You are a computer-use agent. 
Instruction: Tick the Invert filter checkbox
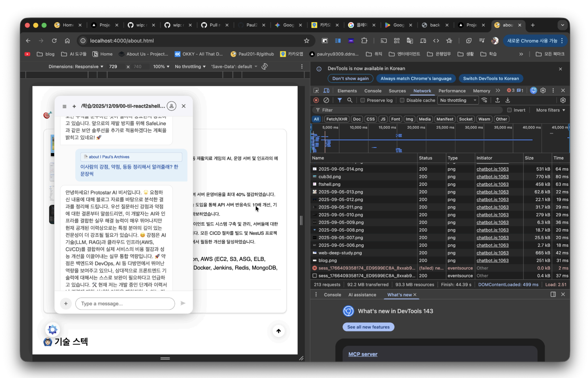tap(509, 110)
